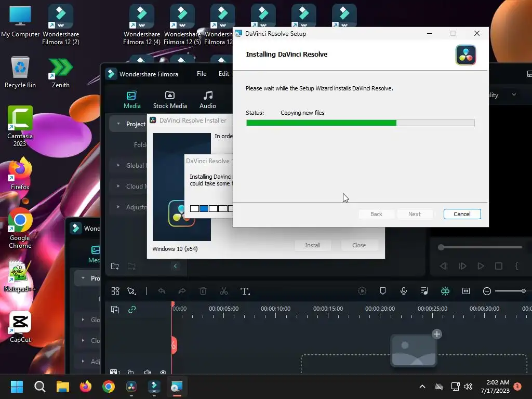The image size is (532, 399).
Task: Open Google Chrome desktop shortcut
Action: tap(20, 228)
